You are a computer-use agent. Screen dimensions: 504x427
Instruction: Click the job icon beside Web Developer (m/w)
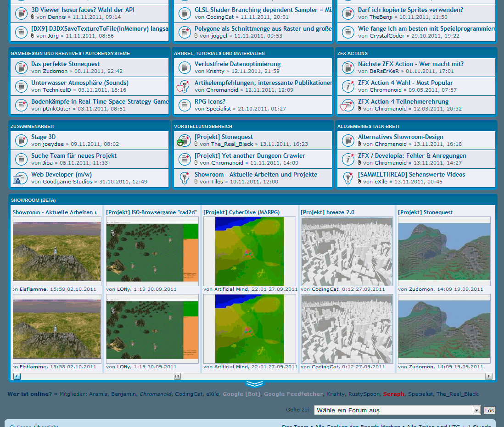(20, 178)
